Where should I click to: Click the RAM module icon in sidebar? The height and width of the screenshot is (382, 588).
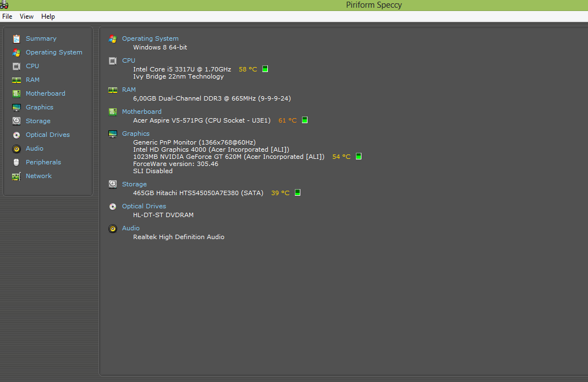17,80
